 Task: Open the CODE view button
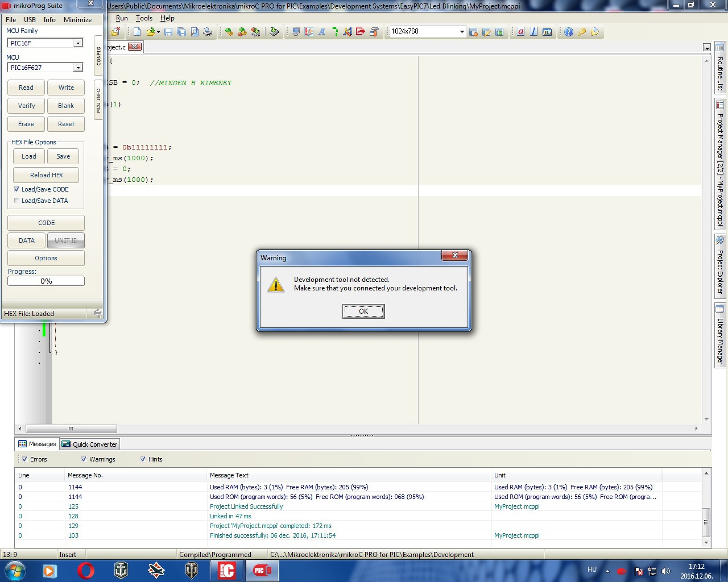point(46,223)
